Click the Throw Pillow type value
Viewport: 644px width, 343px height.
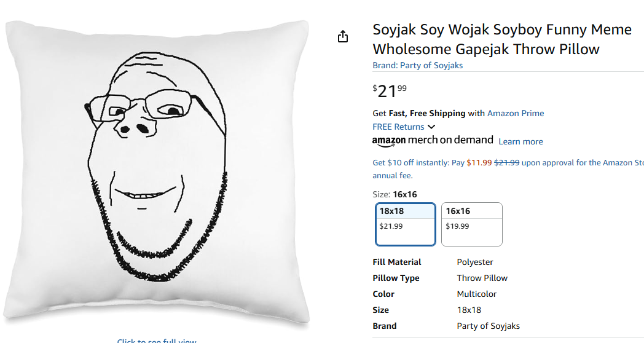tap(482, 278)
